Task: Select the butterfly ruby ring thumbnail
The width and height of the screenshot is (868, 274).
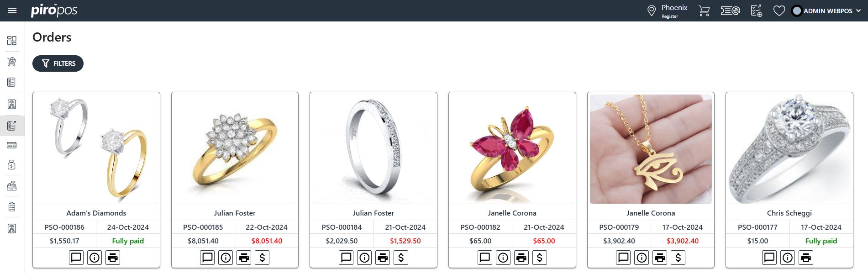Action: point(512,149)
